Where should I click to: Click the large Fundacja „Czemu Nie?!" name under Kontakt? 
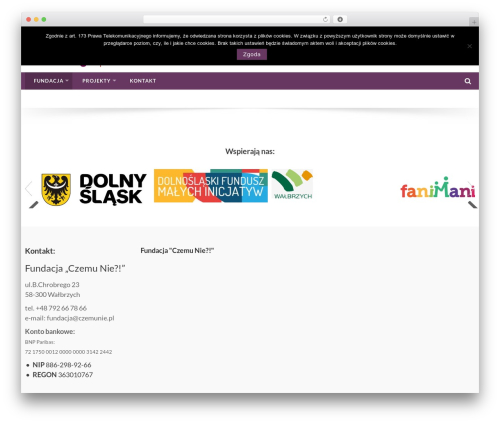[x=75, y=268]
